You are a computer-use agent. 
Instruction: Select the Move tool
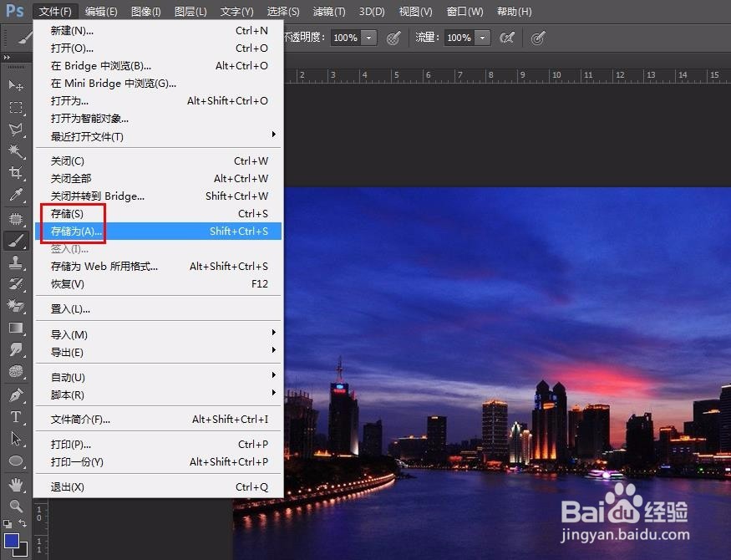click(17, 84)
